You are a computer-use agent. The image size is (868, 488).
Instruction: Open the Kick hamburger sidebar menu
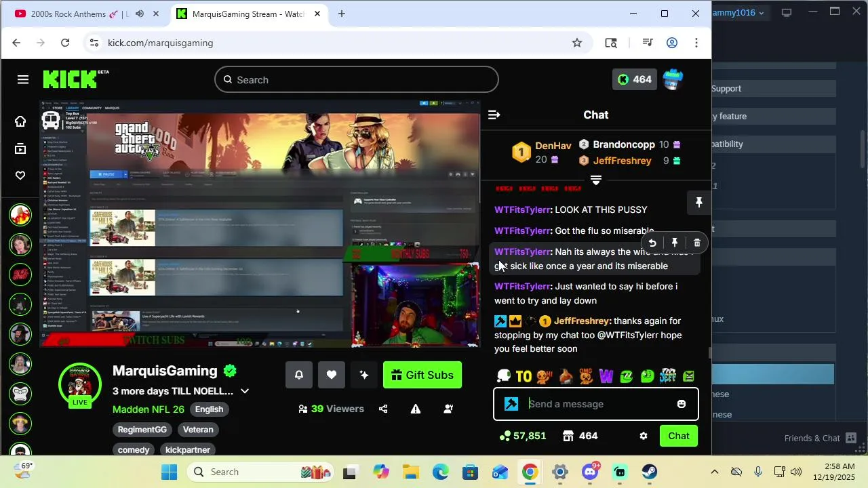coord(23,80)
